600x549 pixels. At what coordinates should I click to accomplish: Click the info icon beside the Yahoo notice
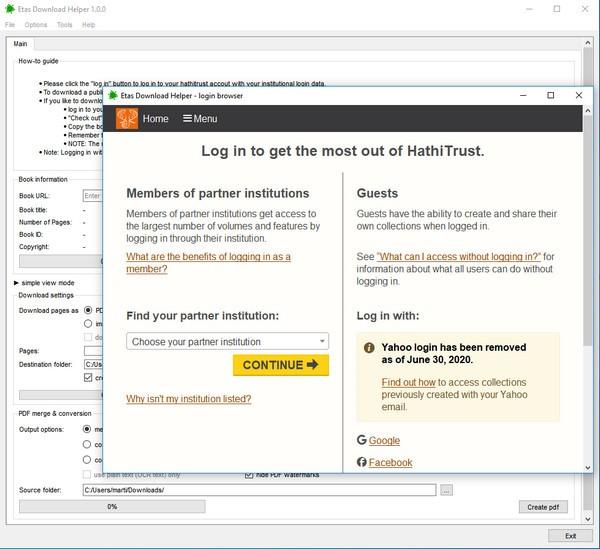tap(369, 348)
